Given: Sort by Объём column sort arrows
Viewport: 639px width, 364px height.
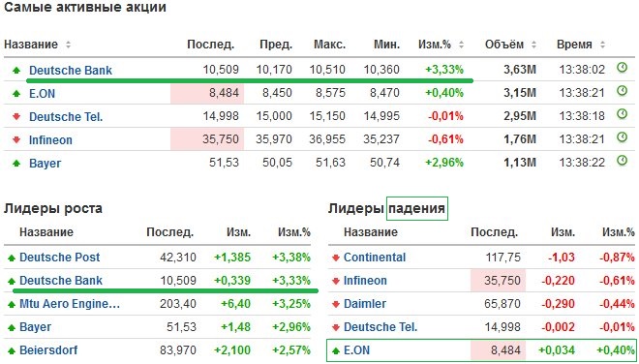Looking at the screenshot, I should click(x=533, y=45).
